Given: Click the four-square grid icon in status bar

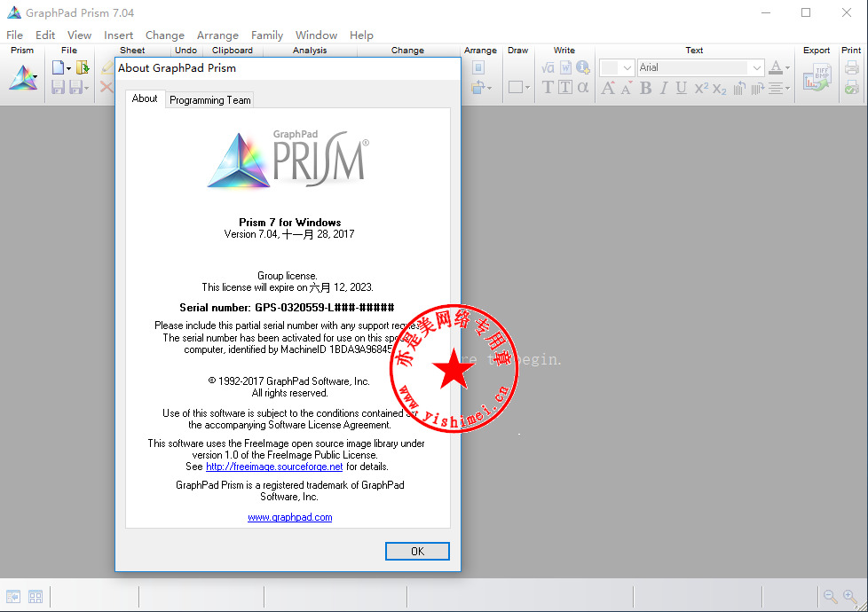Looking at the screenshot, I should tap(36, 597).
